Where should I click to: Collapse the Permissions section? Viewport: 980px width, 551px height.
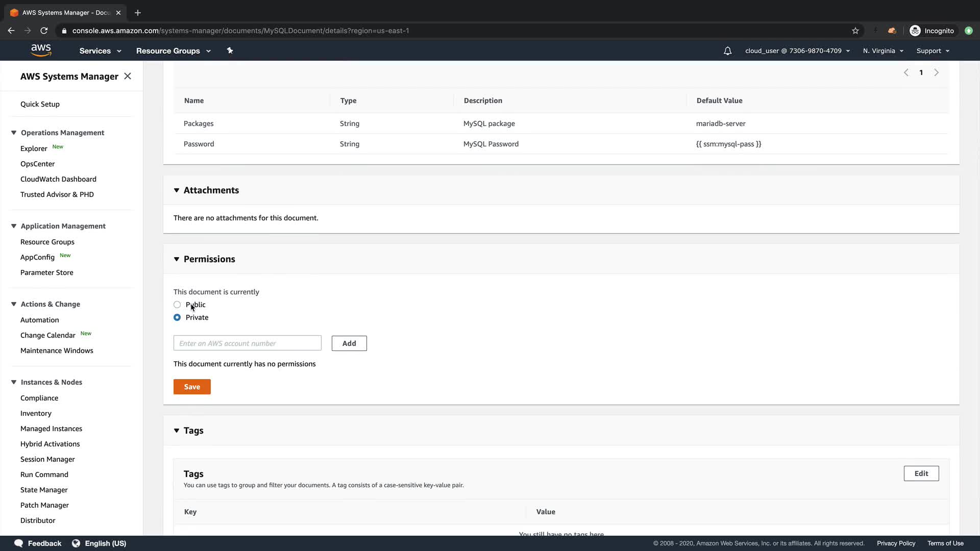point(177,259)
